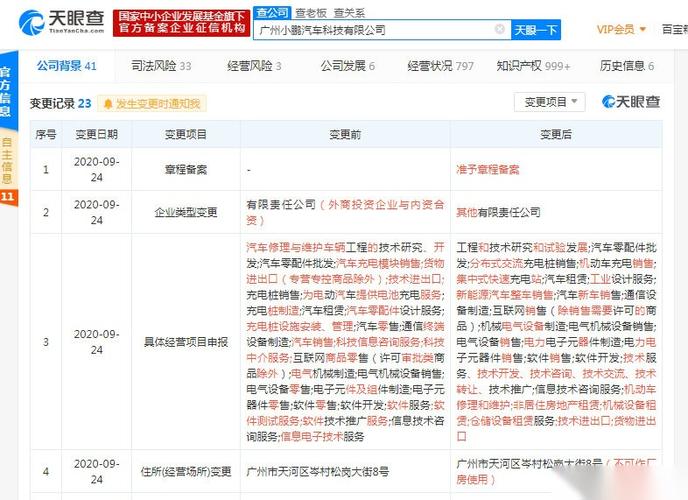The width and height of the screenshot is (688, 500).
Task: Click the red 官方备案企业征信机构 banner
Action: [x=181, y=22]
